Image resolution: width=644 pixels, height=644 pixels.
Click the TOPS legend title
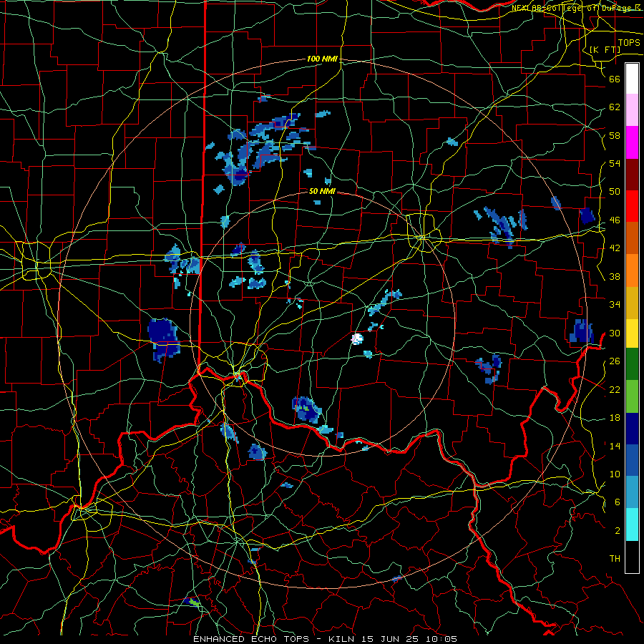[x=629, y=43]
